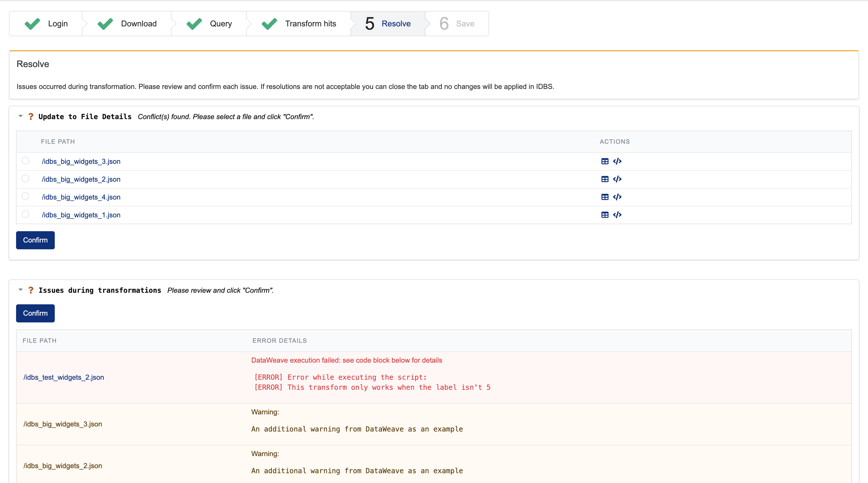Click the Save step in the wizard
The image size is (868, 483).
click(x=457, y=24)
